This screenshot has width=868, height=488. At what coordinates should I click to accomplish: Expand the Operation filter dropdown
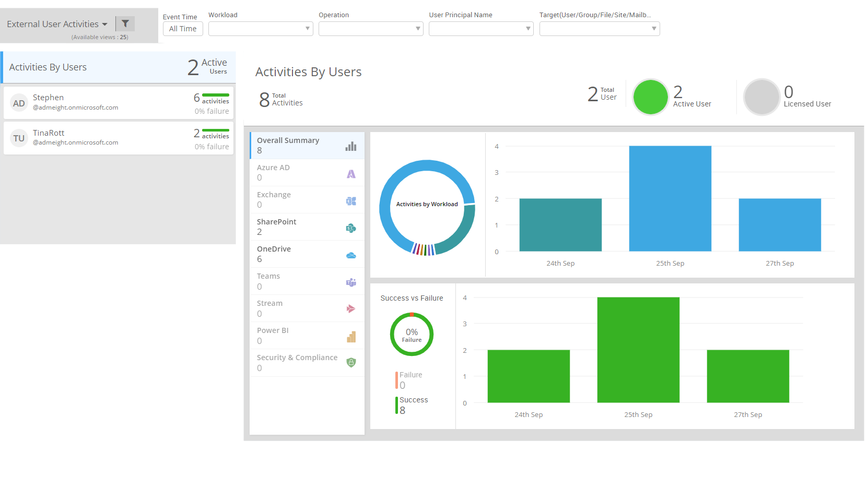pyautogui.click(x=371, y=29)
